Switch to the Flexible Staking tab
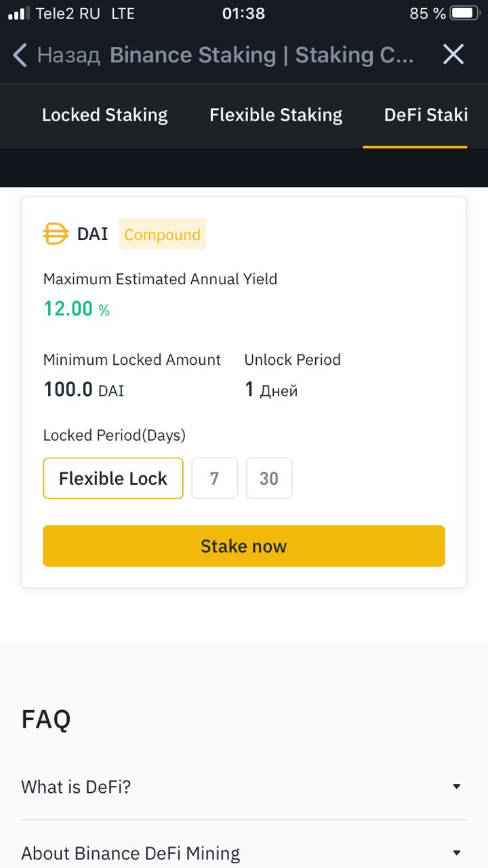This screenshot has width=488, height=868. pos(276,115)
